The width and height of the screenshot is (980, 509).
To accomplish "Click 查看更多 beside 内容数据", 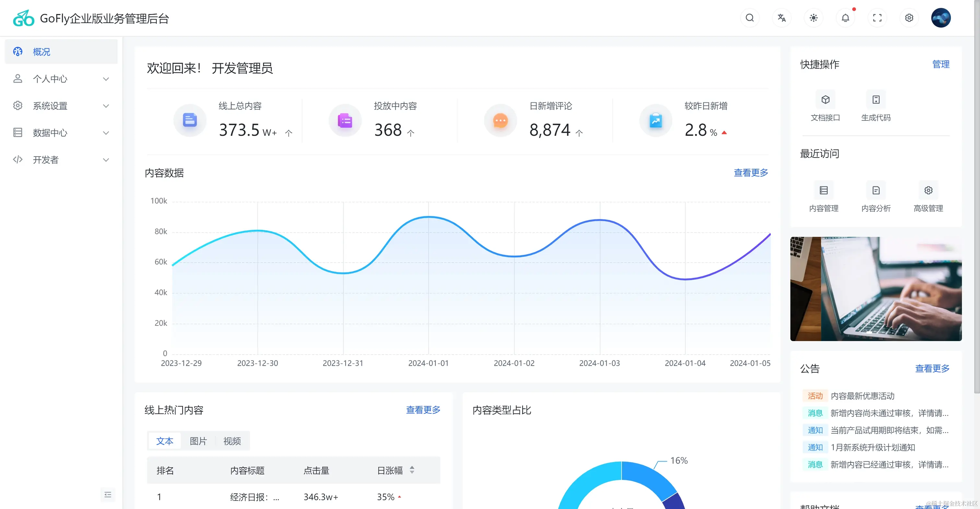I will click(751, 173).
